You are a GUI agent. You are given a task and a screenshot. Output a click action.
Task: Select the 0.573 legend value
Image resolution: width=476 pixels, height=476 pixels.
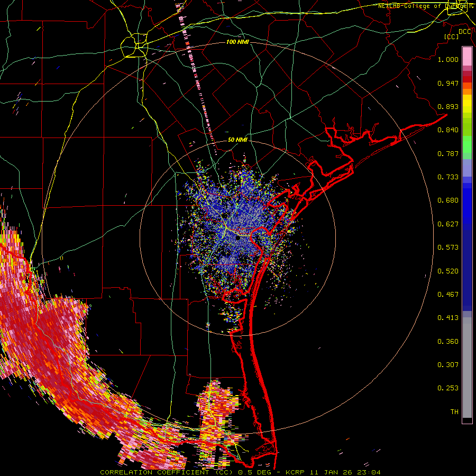click(x=448, y=248)
